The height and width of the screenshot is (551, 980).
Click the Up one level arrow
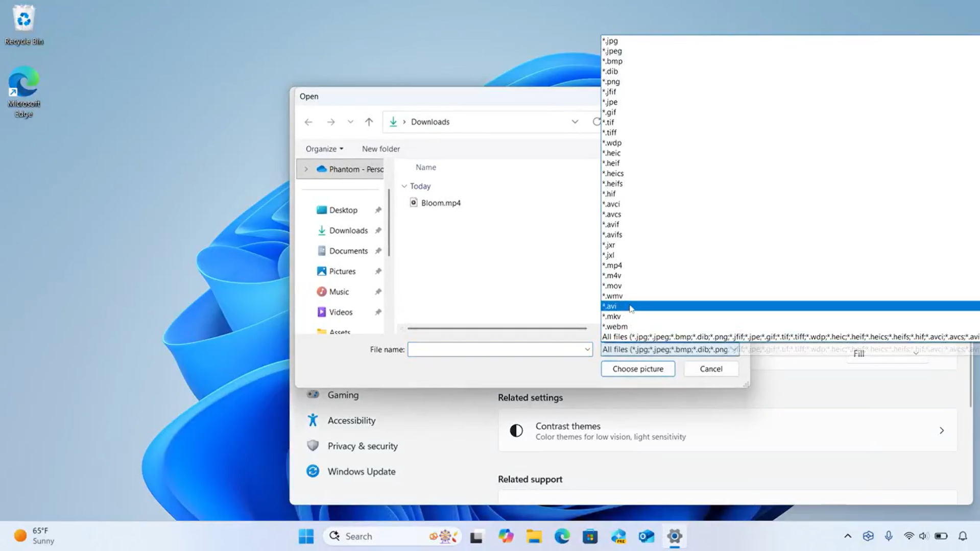click(369, 122)
